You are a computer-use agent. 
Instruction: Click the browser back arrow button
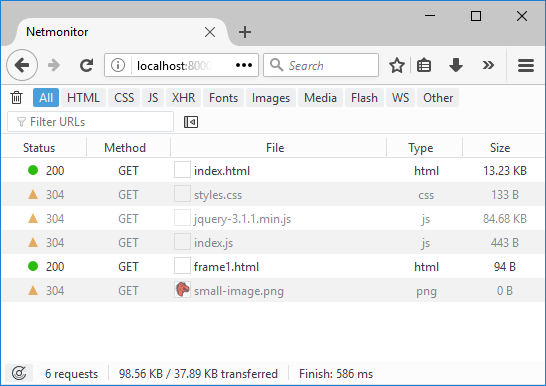(x=22, y=65)
